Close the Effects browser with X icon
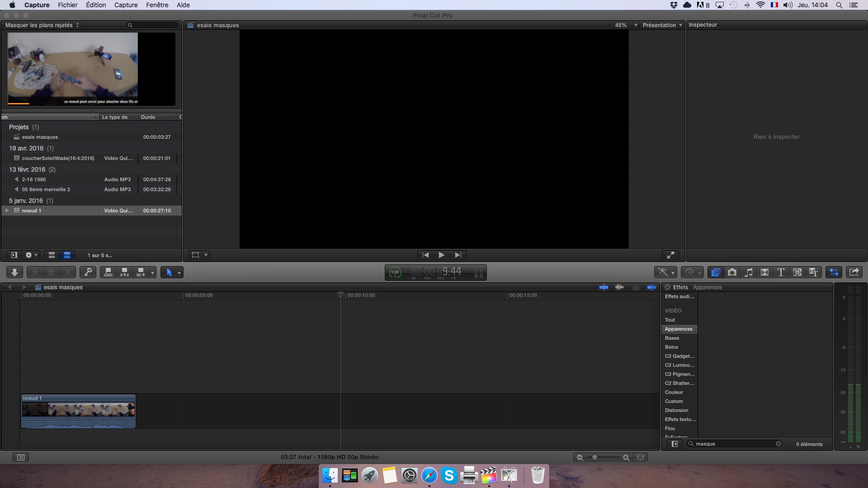 click(x=667, y=287)
